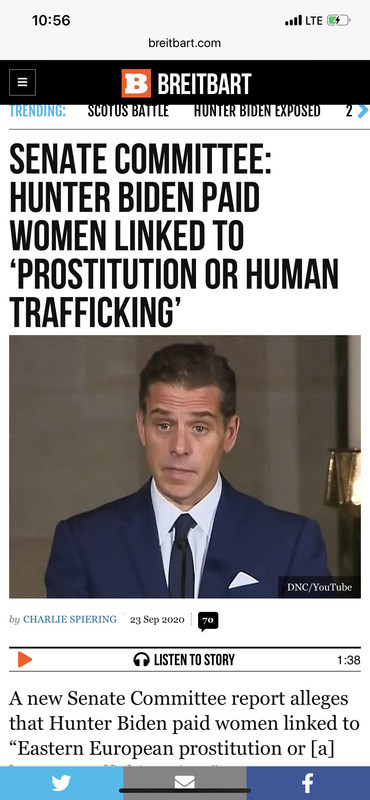This screenshot has width=370, height=800.
Task: Tap the LISTEN TO STORY label
Action: [x=194, y=660]
